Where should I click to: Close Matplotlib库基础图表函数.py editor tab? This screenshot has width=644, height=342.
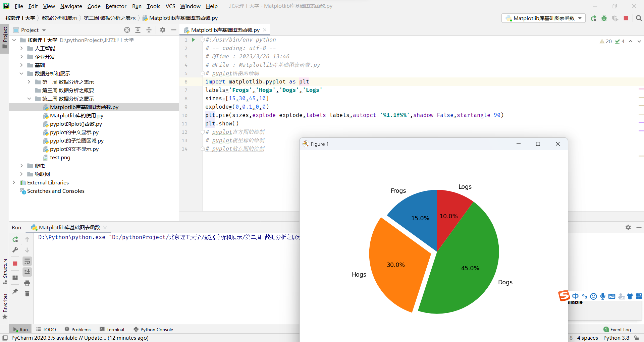point(265,30)
